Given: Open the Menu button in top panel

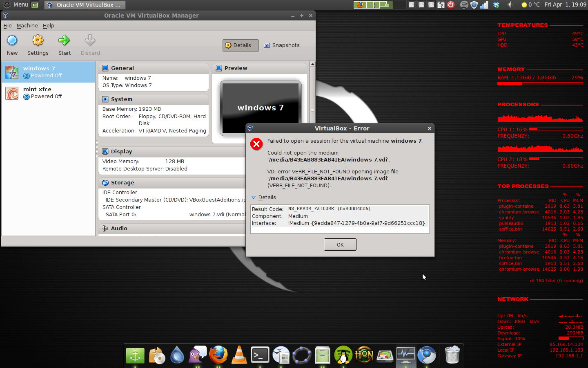Looking at the screenshot, I should coord(16,5).
